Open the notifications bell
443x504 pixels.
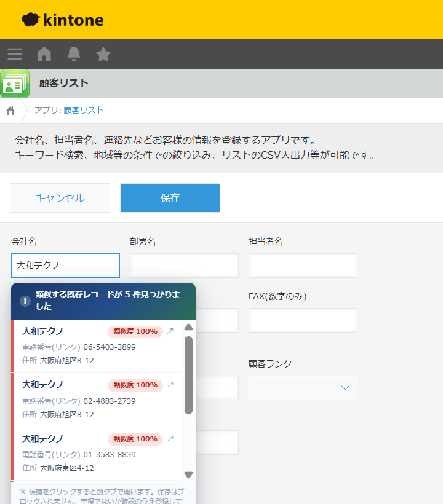74,54
